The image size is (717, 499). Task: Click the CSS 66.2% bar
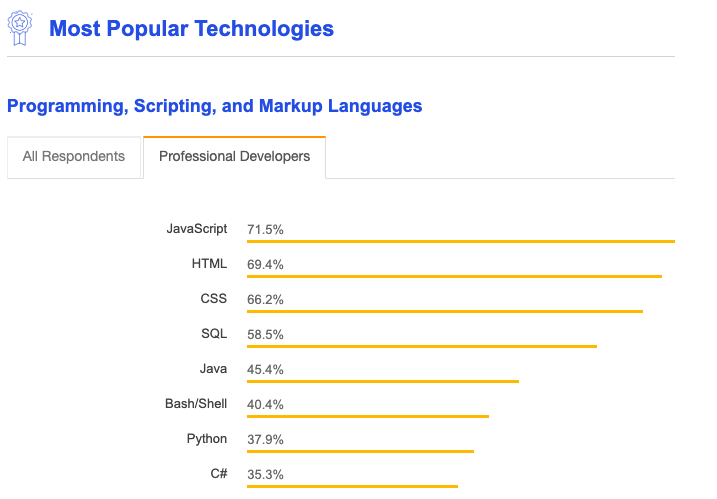pyautogui.click(x=445, y=311)
